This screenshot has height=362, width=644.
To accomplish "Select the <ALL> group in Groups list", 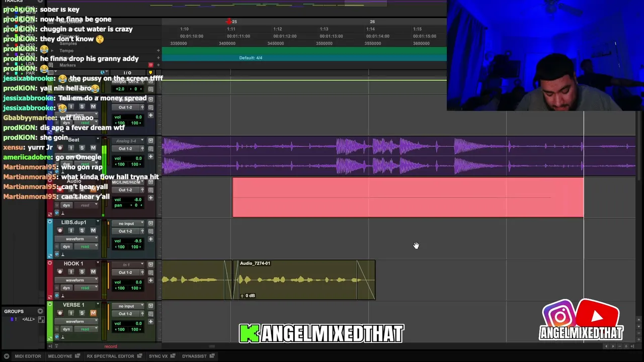I will pyautogui.click(x=28, y=320).
